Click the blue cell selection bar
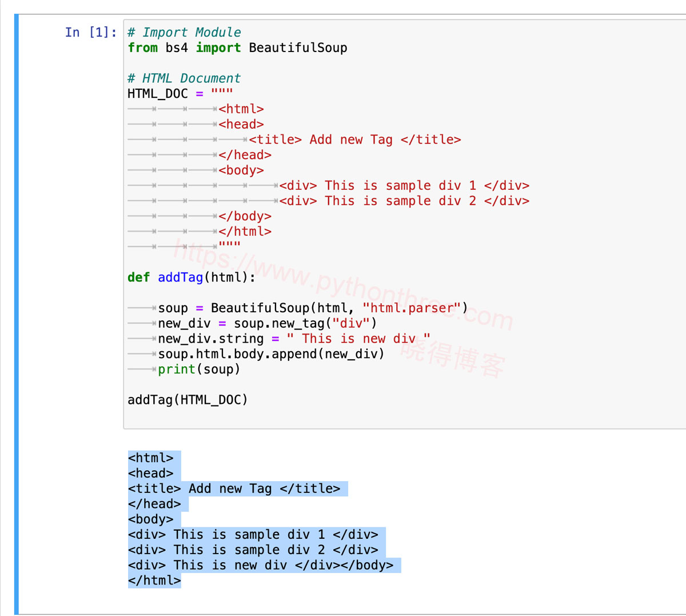The width and height of the screenshot is (686, 616). click(x=17, y=313)
